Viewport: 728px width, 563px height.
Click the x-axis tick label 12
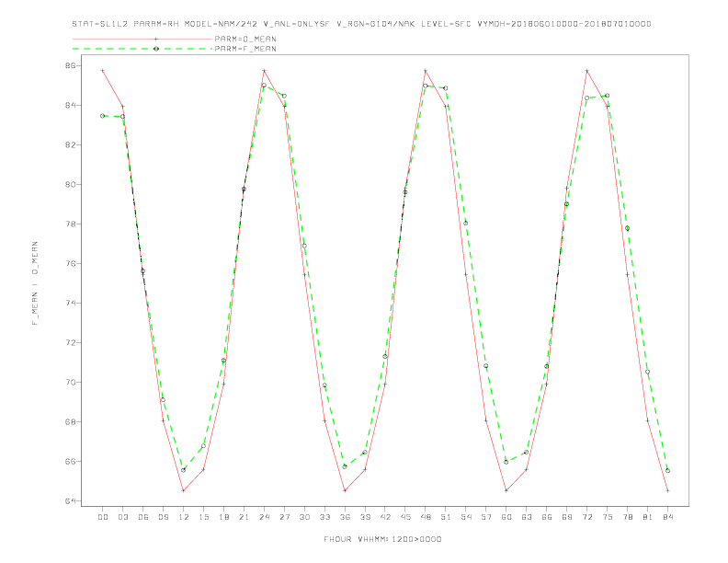click(184, 517)
